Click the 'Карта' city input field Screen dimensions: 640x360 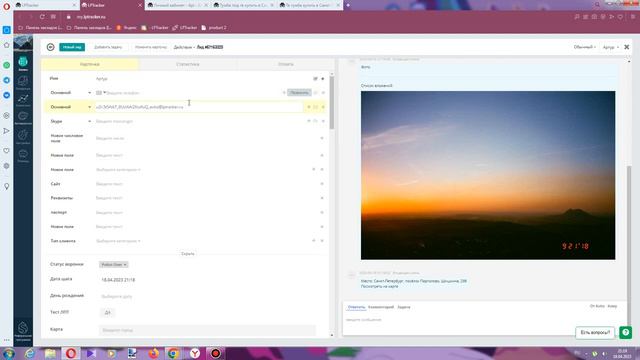point(207,330)
